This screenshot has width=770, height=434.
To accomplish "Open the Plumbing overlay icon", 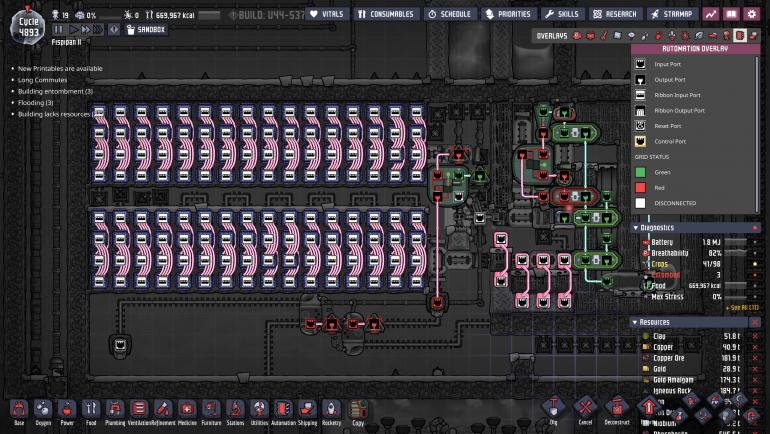I will (645, 35).
